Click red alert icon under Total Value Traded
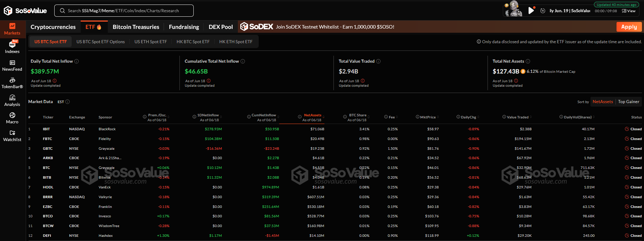The width and height of the screenshot is (644, 241). pos(363,81)
